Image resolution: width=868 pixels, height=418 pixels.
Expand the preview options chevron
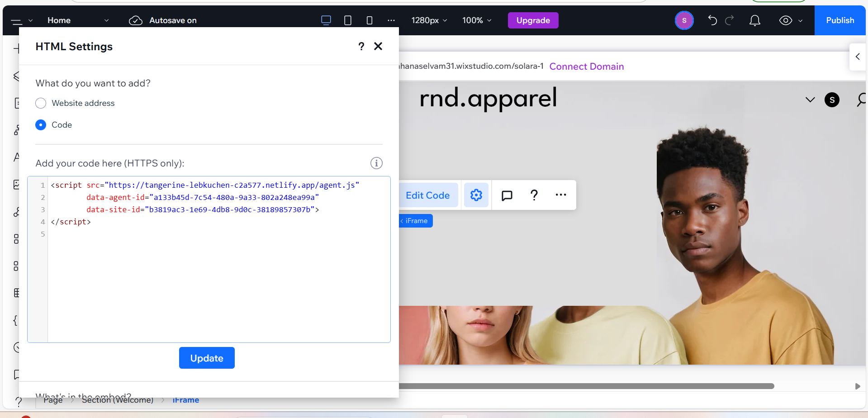[801, 20]
